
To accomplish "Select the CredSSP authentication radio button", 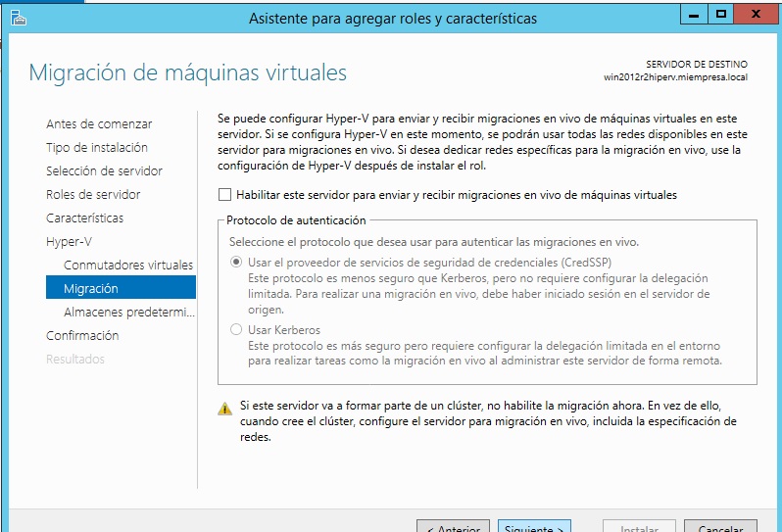I will (235, 264).
